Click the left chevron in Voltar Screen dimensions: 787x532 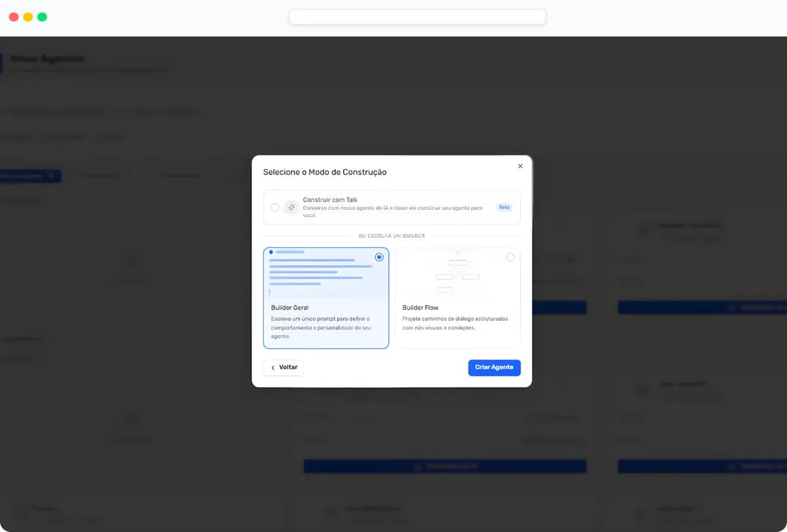tap(273, 368)
